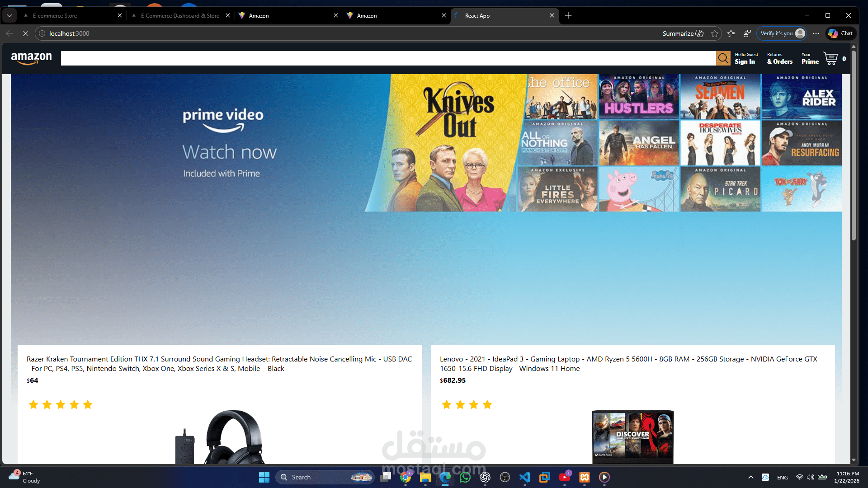Click the Windows taskbar Search box

(x=325, y=477)
